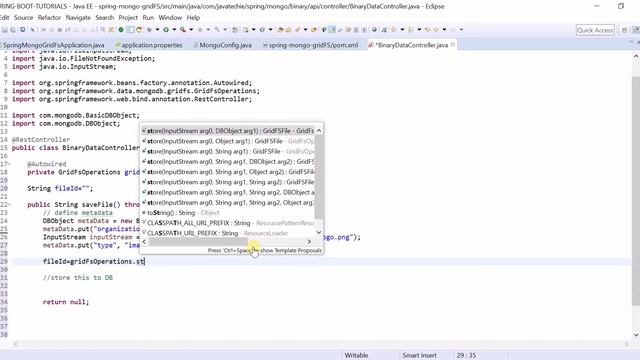
Task: Click the proposal popup vertical scrollbar thumb
Action: tap(319, 176)
